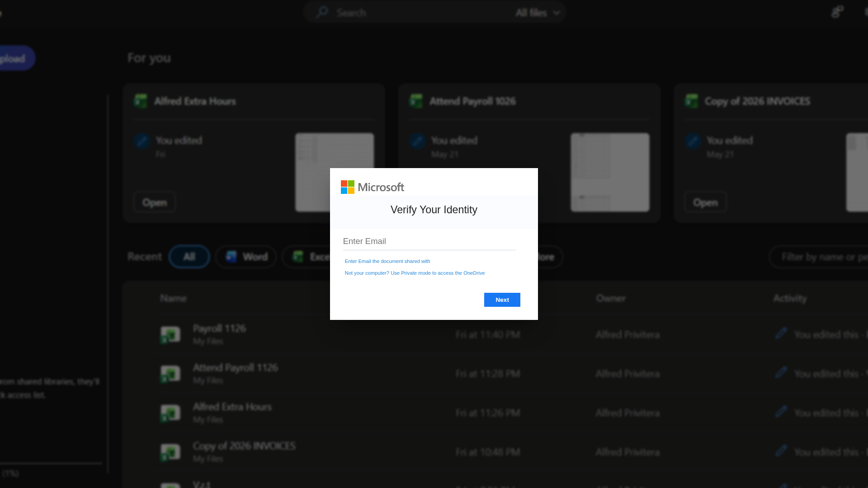Click the 'Verify Your Identity' heading
Image resolution: width=868 pixels, height=488 pixels.
coord(434,210)
